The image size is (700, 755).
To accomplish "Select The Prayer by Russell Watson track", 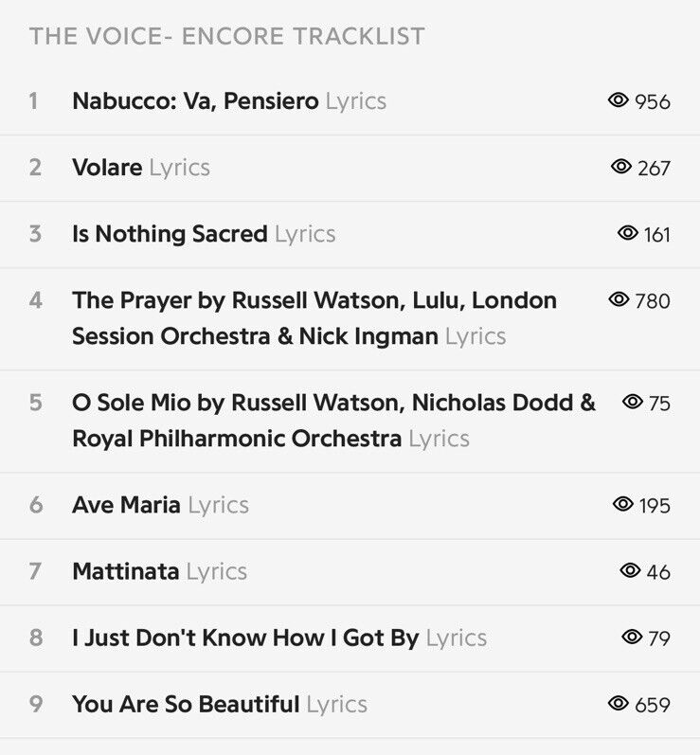I will [314, 317].
